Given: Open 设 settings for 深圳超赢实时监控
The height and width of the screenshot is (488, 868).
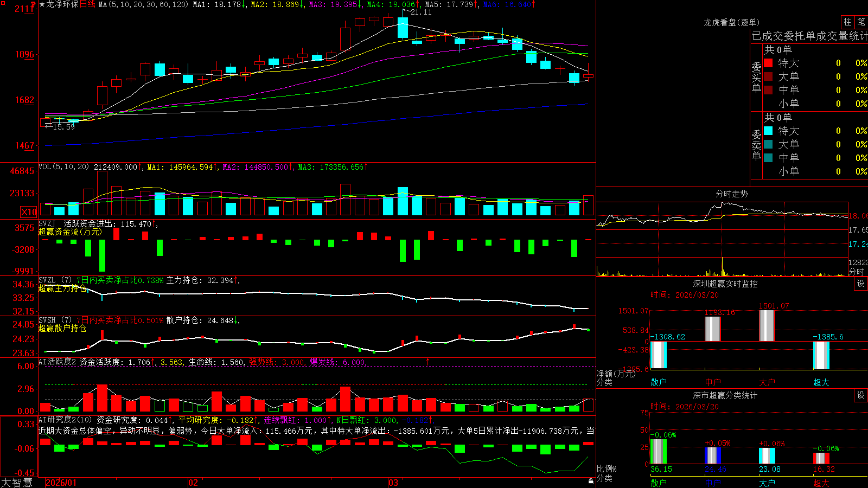Looking at the screenshot, I should (x=861, y=284).
